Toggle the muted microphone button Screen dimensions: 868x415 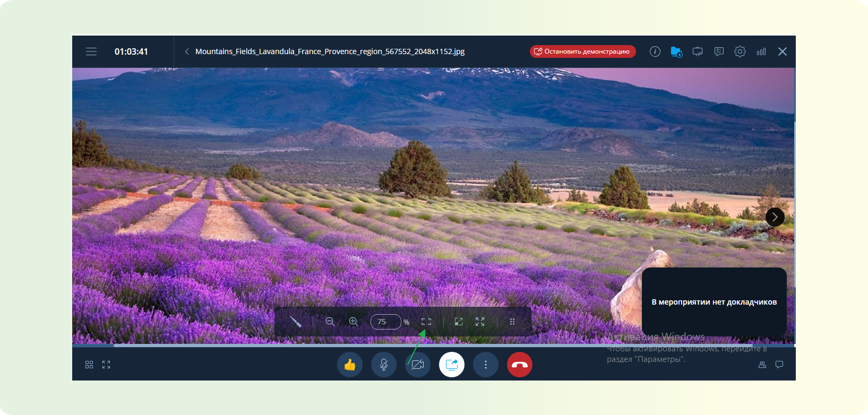pos(384,365)
